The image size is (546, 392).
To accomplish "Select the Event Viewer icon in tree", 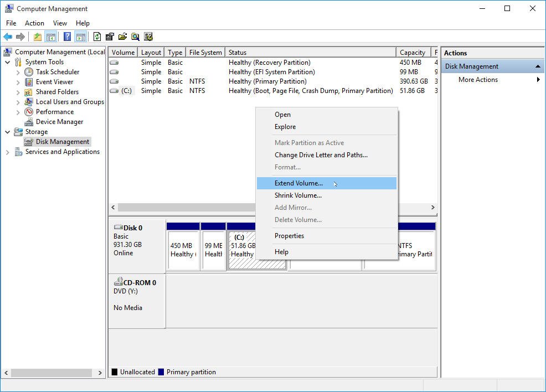I will click(x=29, y=82).
